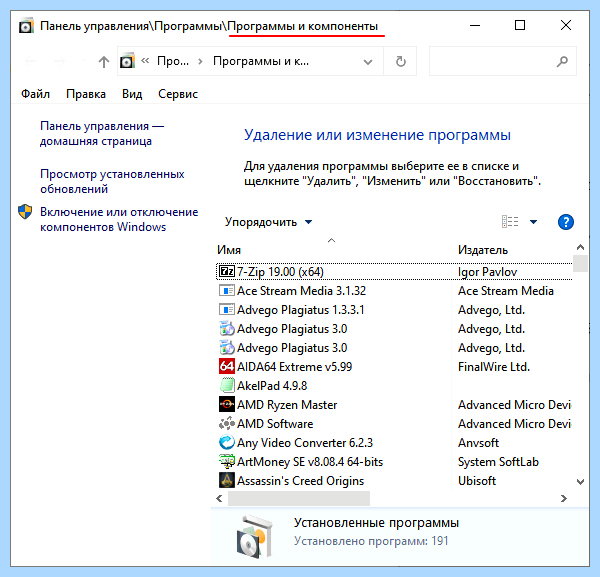This screenshot has width=600, height=577.
Task: Click the Any Video Converter icon
Action: (x=227, y=442)
